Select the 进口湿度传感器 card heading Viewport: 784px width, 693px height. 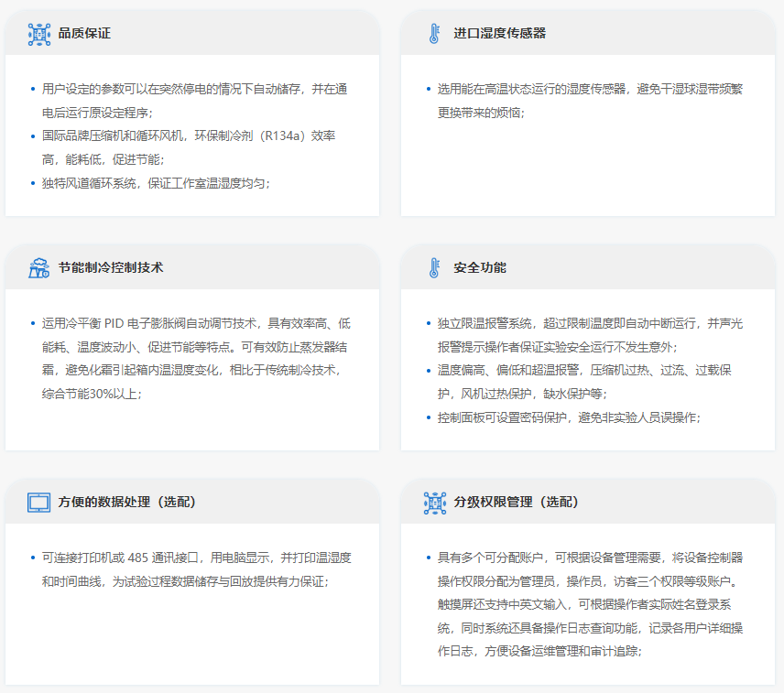click(499, 34)
